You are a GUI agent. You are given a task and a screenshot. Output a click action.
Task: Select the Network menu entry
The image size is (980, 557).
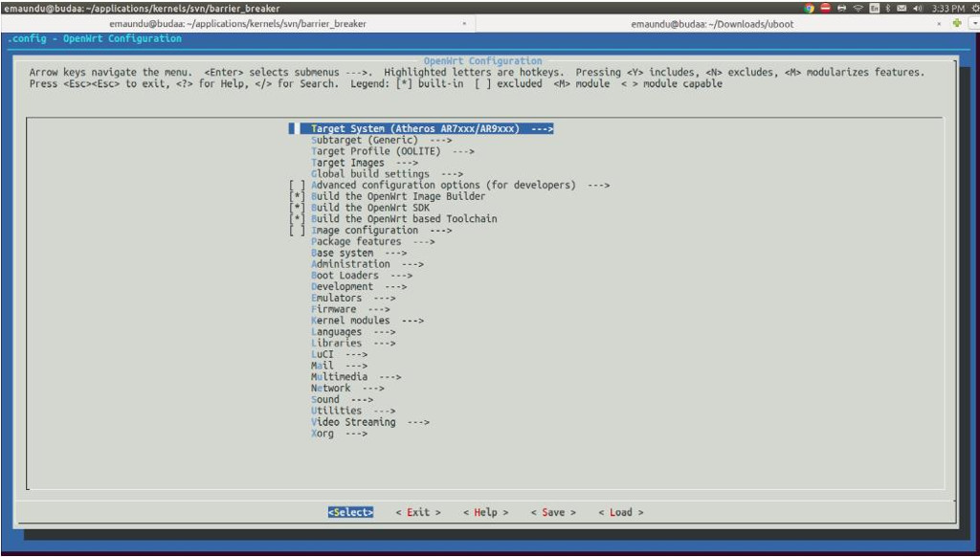tap(347, 388)
